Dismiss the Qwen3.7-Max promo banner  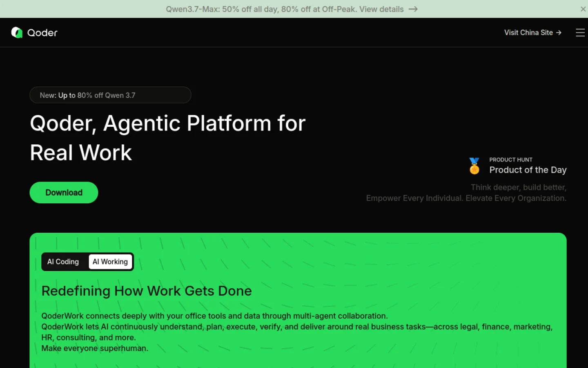point(583,9)
